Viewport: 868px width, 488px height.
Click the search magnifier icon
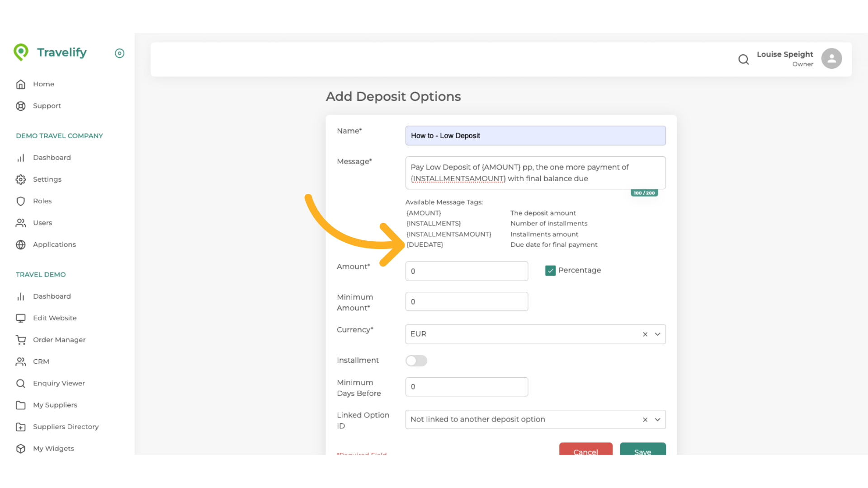[744, 59]
